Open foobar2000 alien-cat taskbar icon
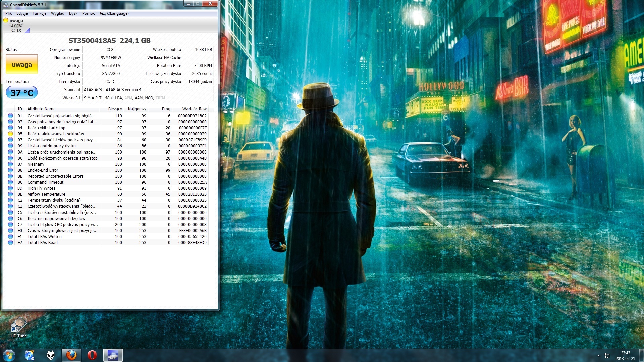Image resolution: width=644 pixels, height=362 pixels. coord(51,355)
